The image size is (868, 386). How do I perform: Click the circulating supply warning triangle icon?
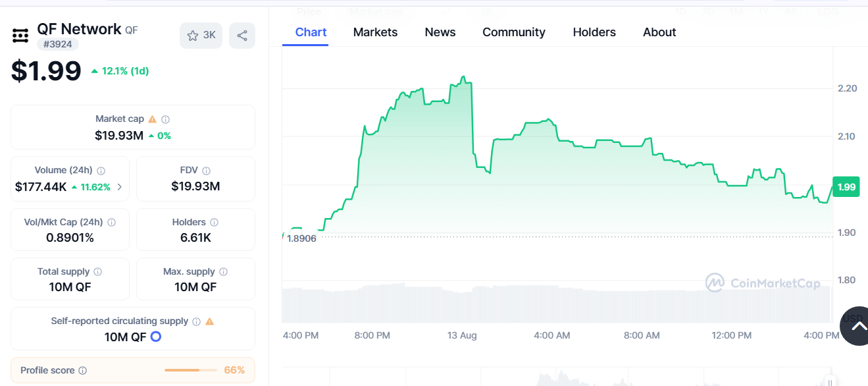point(210,321)
